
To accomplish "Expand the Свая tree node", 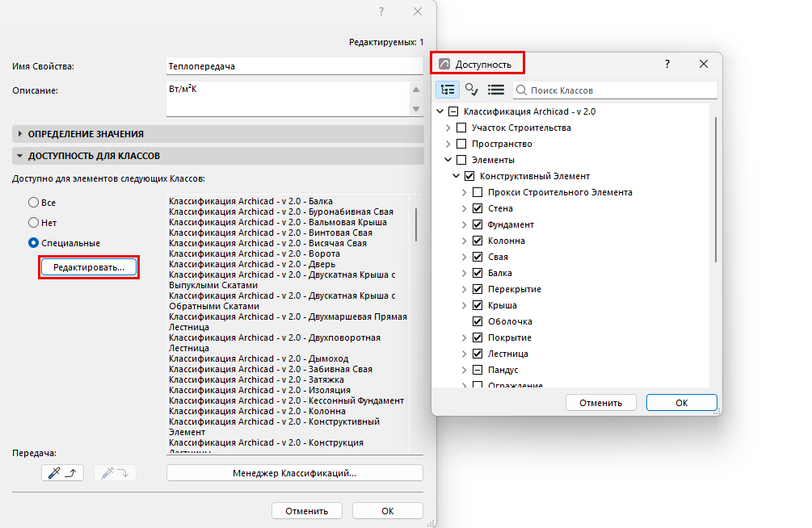I will [x=465, y=257].
